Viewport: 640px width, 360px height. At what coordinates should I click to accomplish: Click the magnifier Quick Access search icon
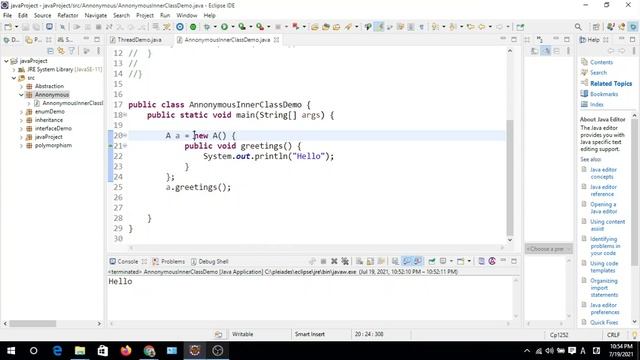(578, 27)
